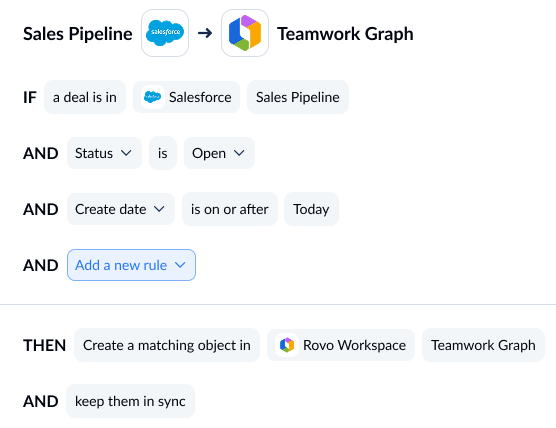Click the THEN label

click(45, 345)
